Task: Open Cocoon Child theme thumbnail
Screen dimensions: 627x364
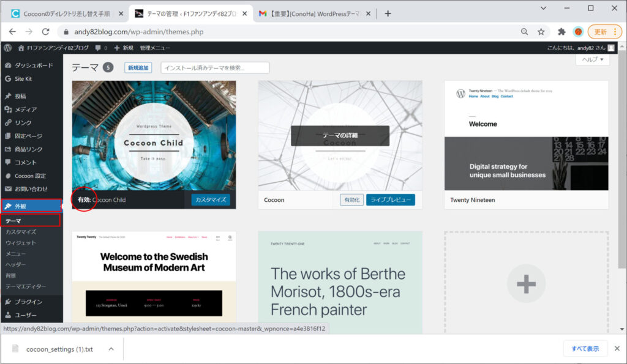Action: pyautogui.click(x=154, y=135)
